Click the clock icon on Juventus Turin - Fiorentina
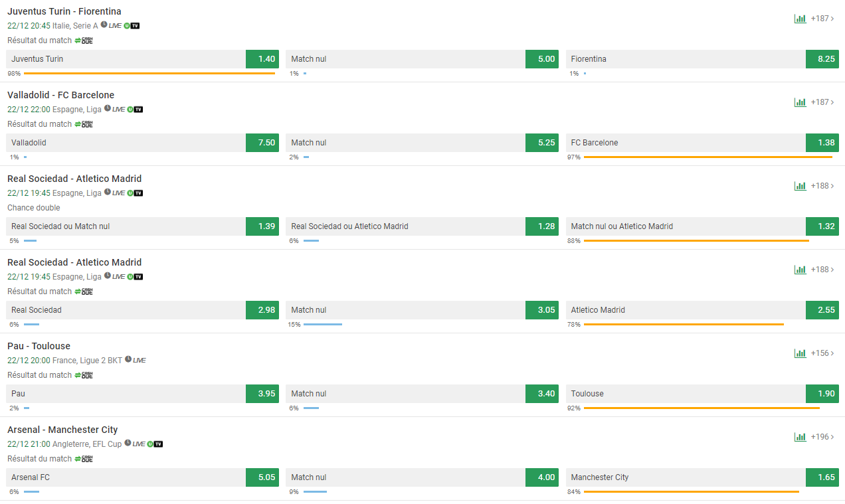The image size is (845, 504). tap(104, 25)
